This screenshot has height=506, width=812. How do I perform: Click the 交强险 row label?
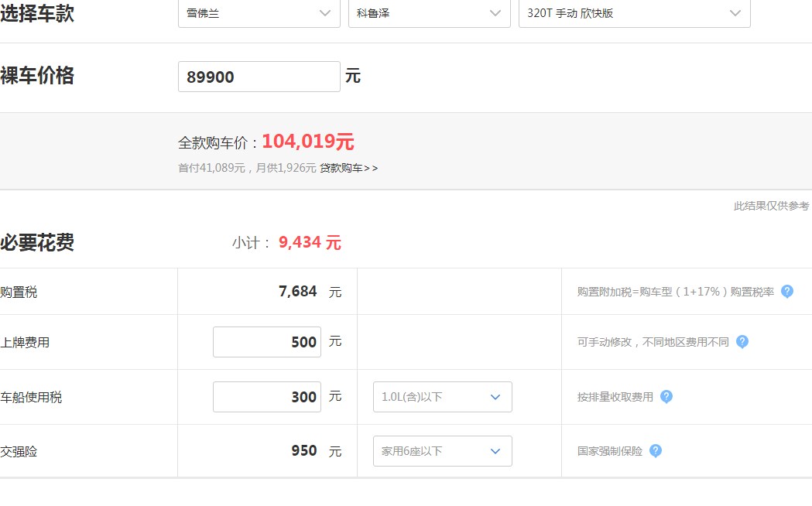click(19, 452)
